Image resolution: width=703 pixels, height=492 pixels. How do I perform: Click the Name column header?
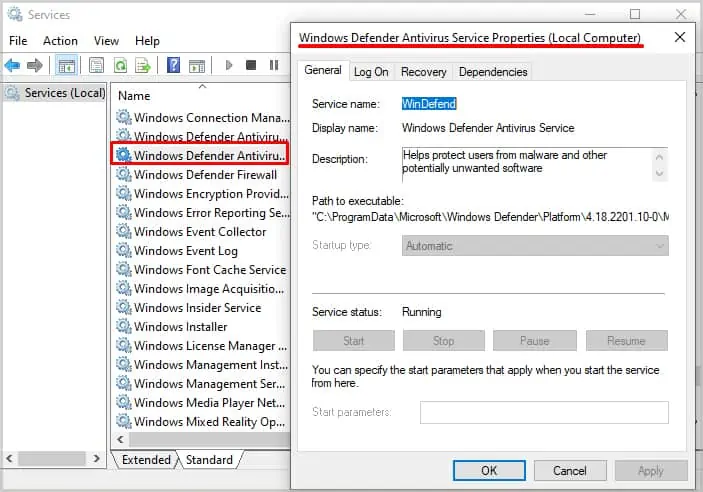click(x=134, y=96)
